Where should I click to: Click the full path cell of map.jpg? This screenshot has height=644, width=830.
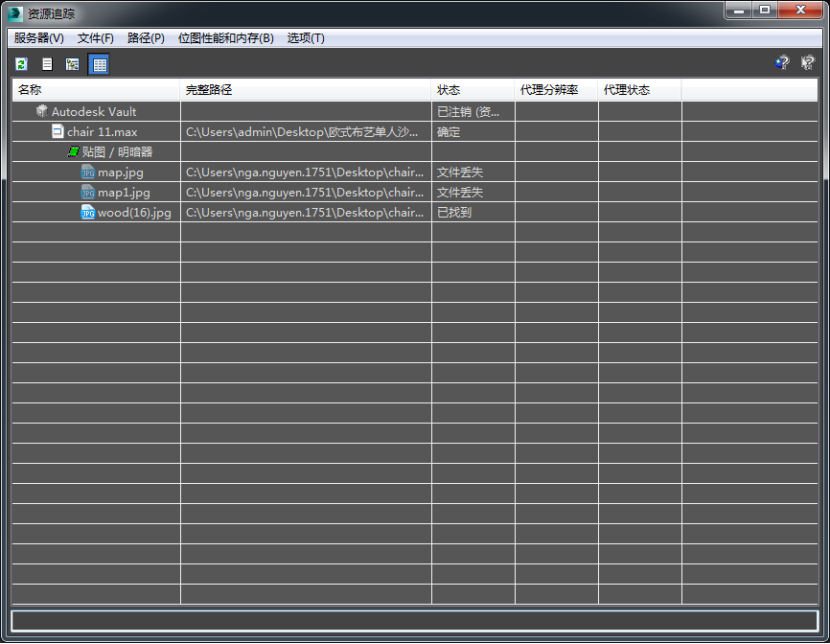click(x=305, y=172)
